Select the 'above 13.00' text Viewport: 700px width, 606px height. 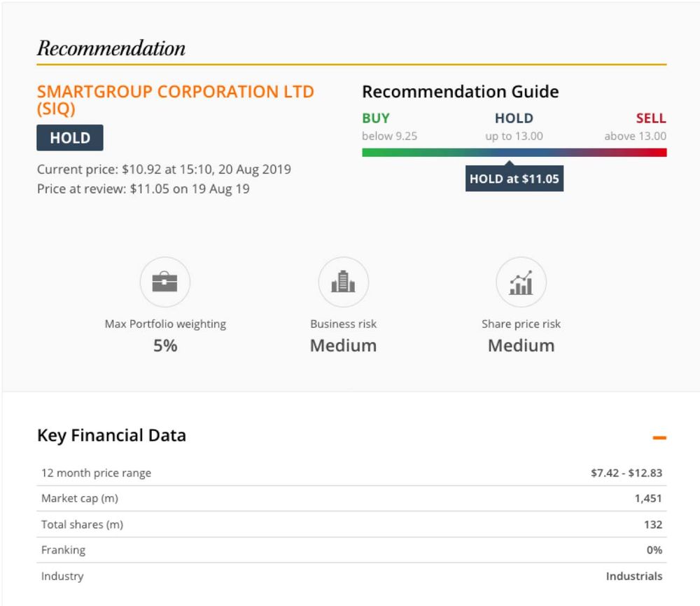pos(636,136)
